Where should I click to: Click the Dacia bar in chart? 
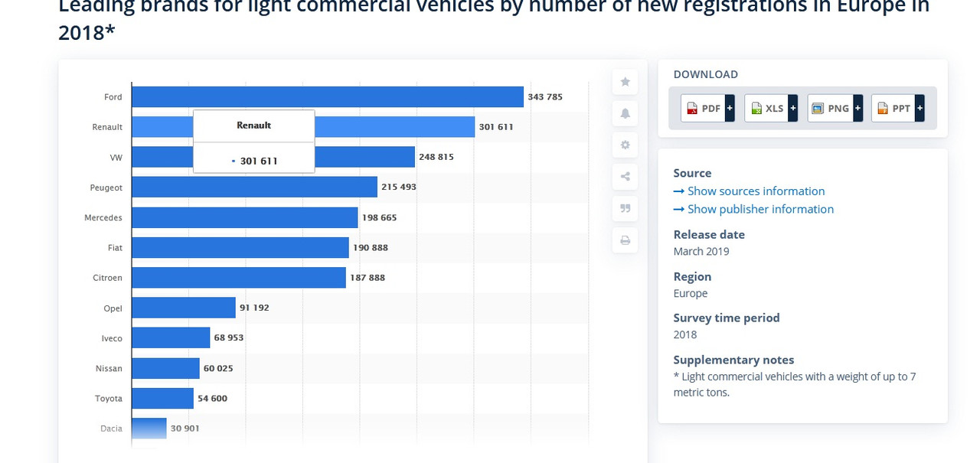click(x=149, y=428)
